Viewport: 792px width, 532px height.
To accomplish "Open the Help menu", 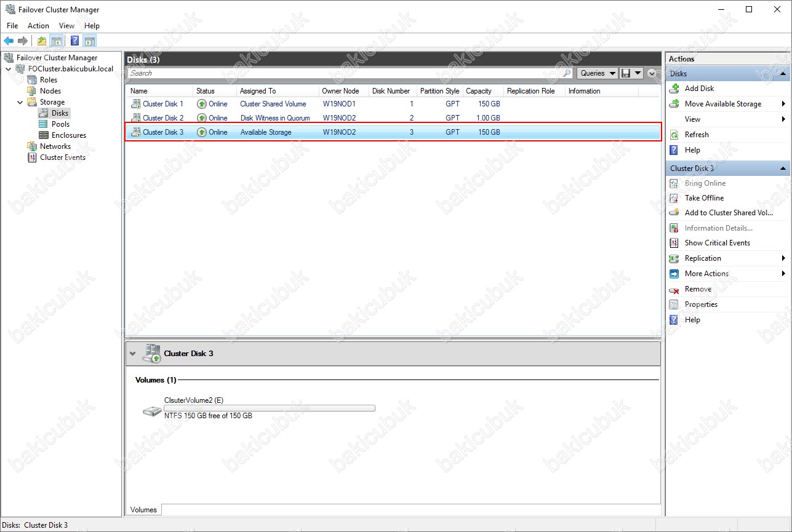I will (x=92, y=26).
